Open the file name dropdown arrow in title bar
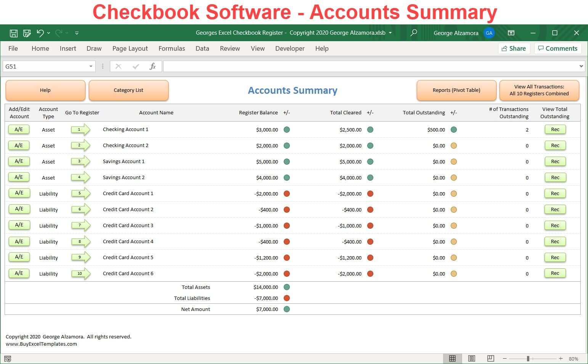The width and height of the screenshot is (588, 364). click(x=390, y=33)
